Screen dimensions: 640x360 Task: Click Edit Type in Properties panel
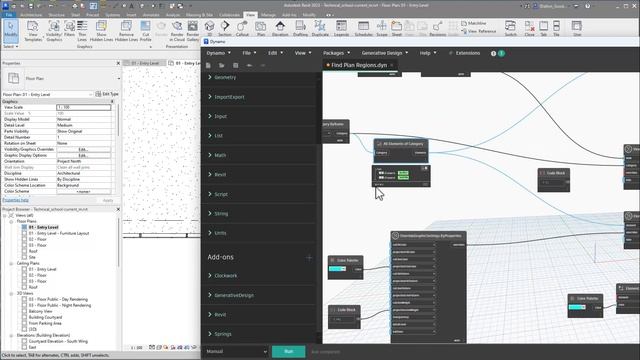pyautogui.click(x=107, y=94)
